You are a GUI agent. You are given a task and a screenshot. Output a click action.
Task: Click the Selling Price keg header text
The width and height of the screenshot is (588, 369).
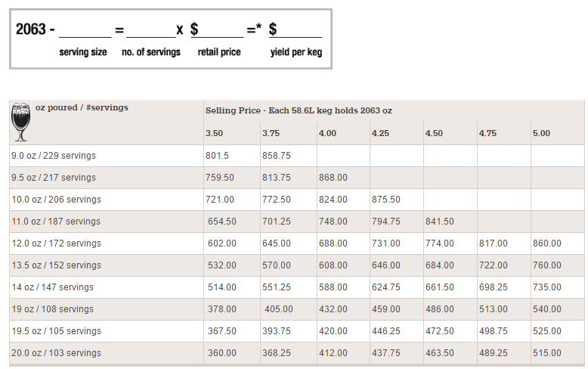pyautogui.click(x=299, y=110)
